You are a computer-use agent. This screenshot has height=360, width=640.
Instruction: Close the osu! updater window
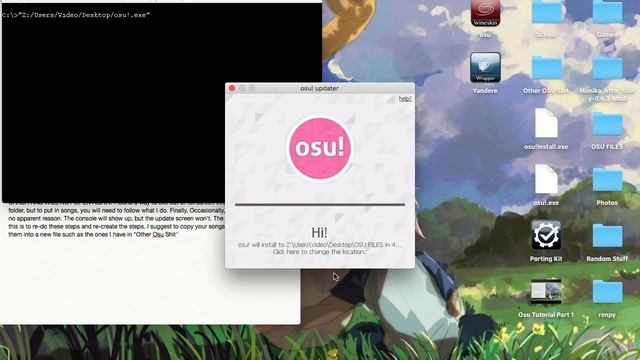[x=232, y=88]
